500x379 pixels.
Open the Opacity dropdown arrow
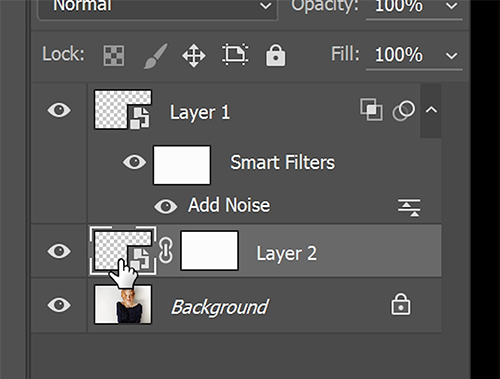pyautogui.click(x=451, y=6)
